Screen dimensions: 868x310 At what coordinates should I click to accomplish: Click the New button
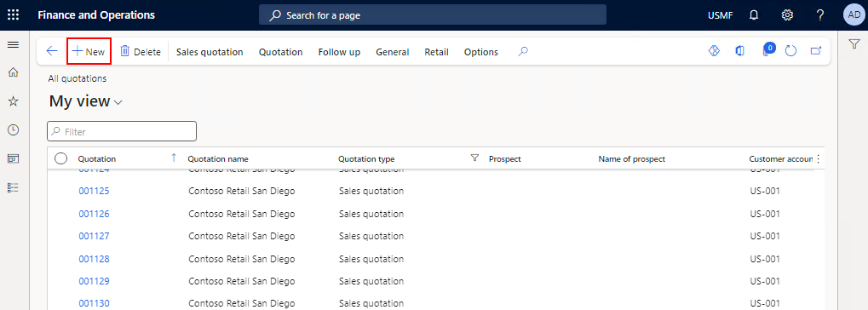(x=89, y=51)
